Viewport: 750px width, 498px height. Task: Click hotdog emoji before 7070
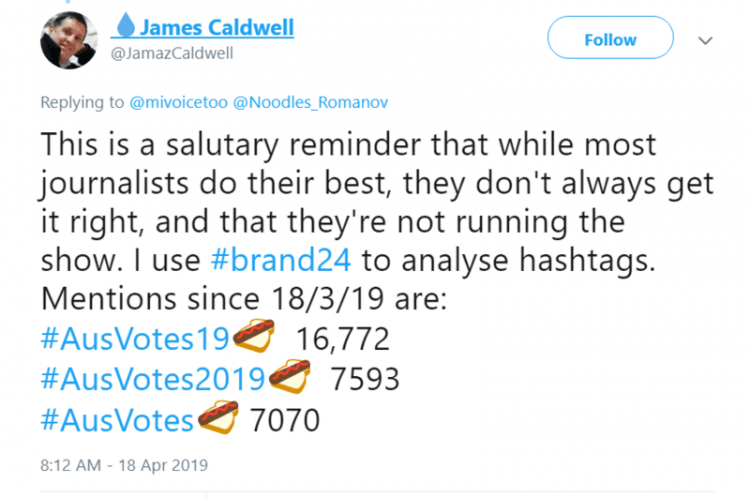point(218,420)
